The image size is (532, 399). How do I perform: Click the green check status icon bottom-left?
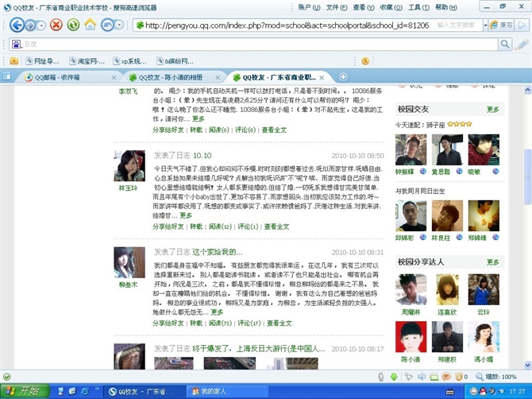pos(6,377)
